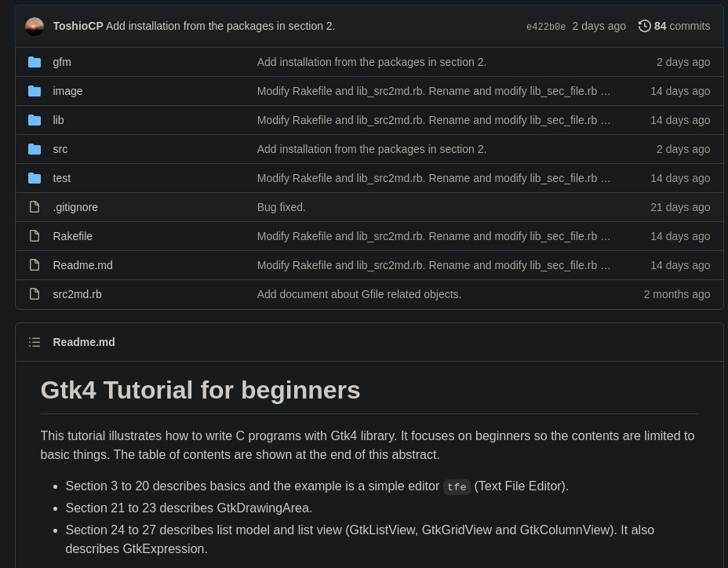This screenshot has width=728, height=568.
Task: Open Readme.md row's commit message
Action: tap(427, 265)
